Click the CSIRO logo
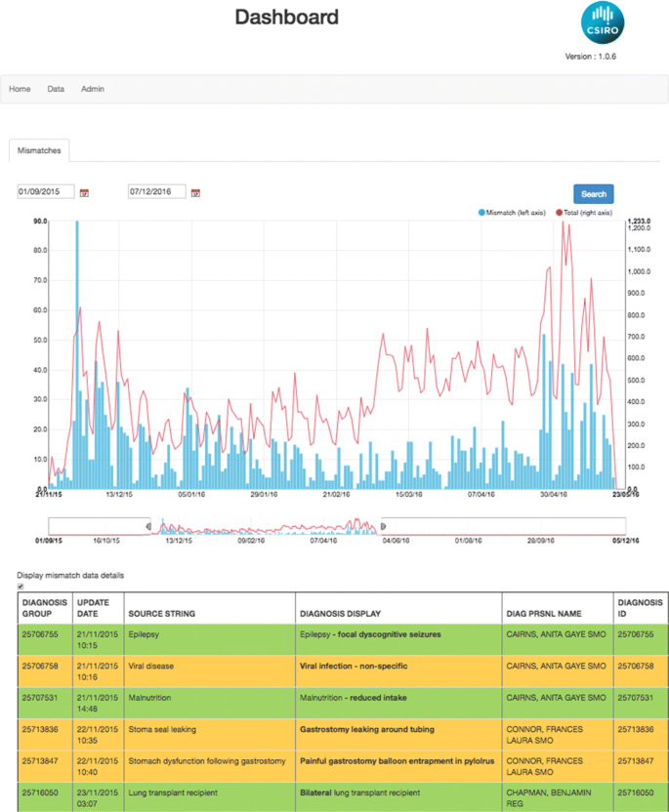669x812 pixels. [x=601, y=24]
